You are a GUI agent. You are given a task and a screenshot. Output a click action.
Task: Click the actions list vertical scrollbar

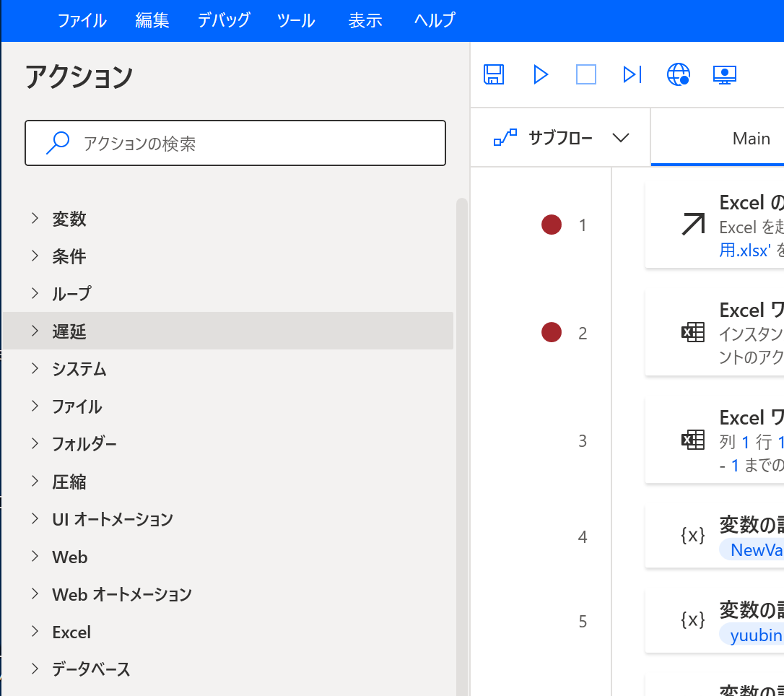pos(461,446)
